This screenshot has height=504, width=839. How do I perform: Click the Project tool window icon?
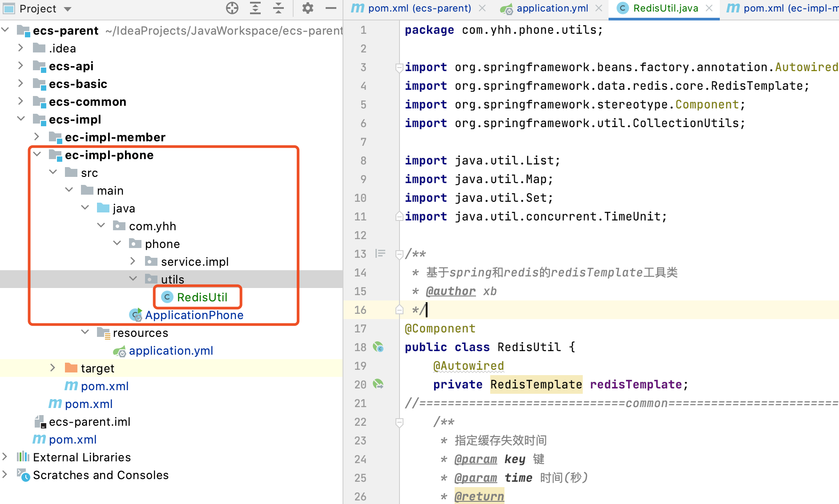tap(9, 8)
